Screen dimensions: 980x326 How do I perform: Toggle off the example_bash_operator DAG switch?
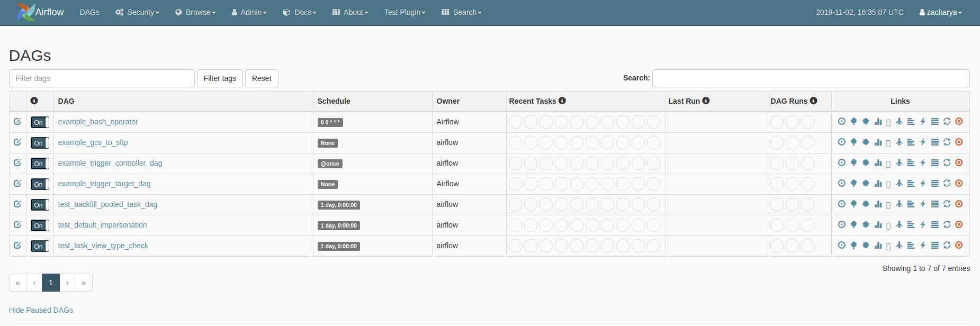point(40,122)
